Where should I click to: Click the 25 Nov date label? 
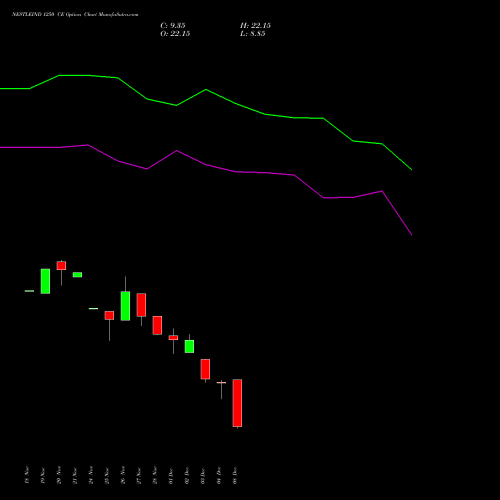tap(107, 475)
